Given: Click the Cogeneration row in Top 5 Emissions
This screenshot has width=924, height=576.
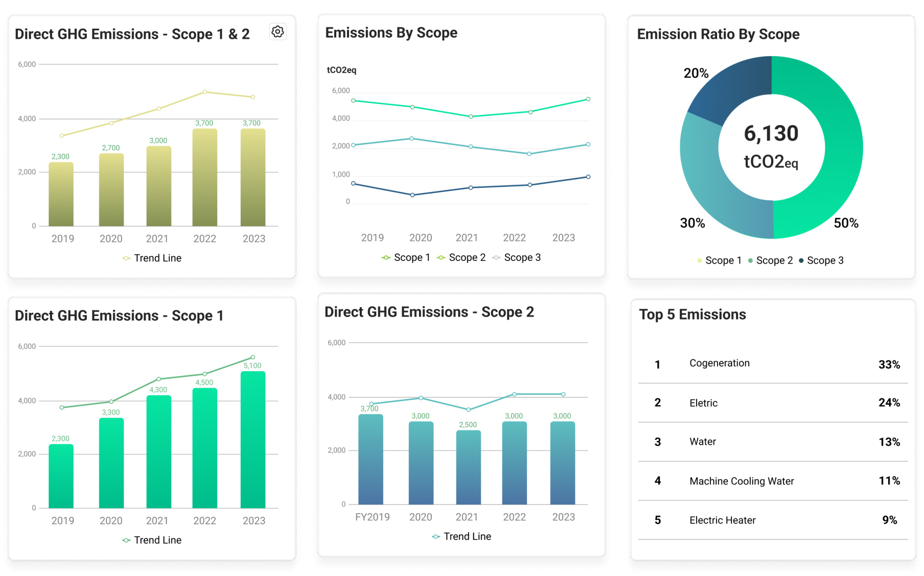Looking at the screenshot, I should (773, 364).
